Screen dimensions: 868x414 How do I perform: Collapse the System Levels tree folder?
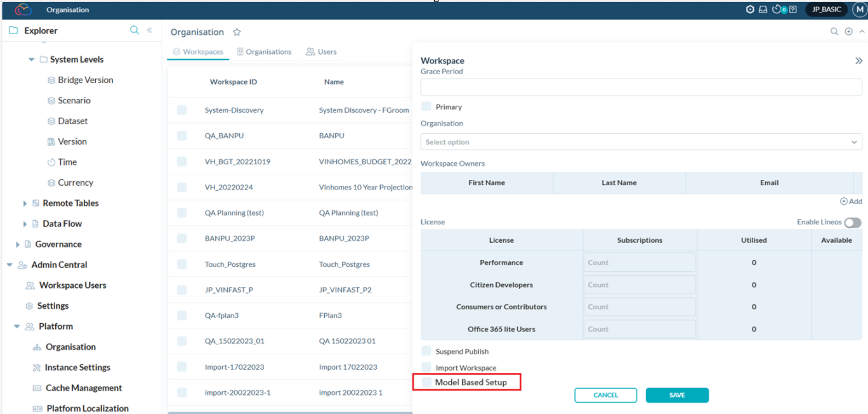point(31,60)
